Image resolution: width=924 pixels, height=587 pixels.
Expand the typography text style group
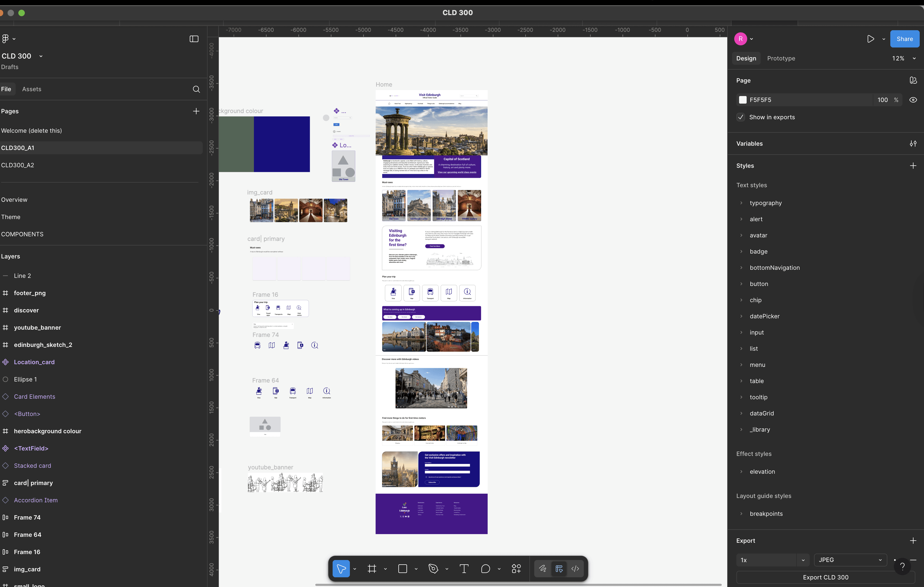[741, 203]
